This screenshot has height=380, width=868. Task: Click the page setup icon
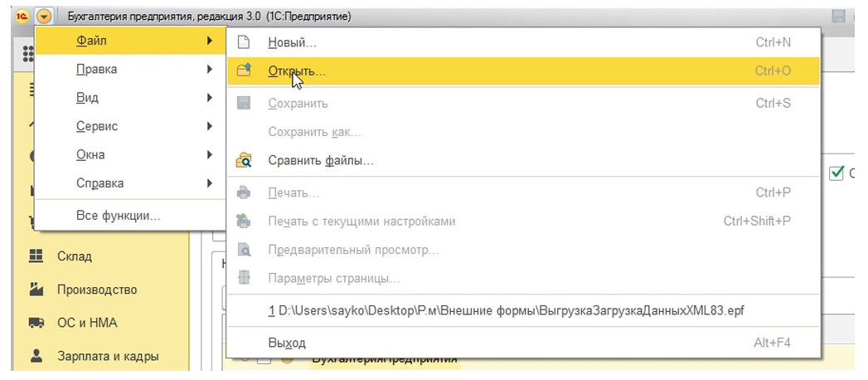(x=244, y=277)
